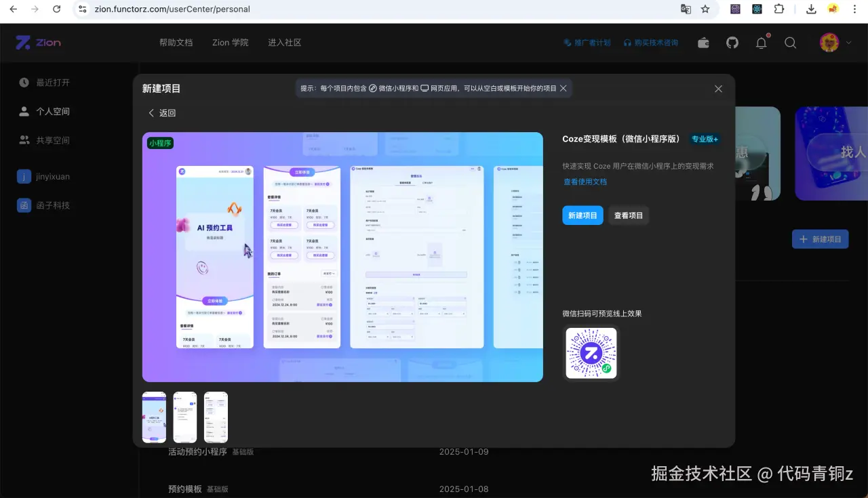Viewport: 868px width, 498px height.
Task: Select 个人空间 in the sidebar
Action: click(44, 112)
